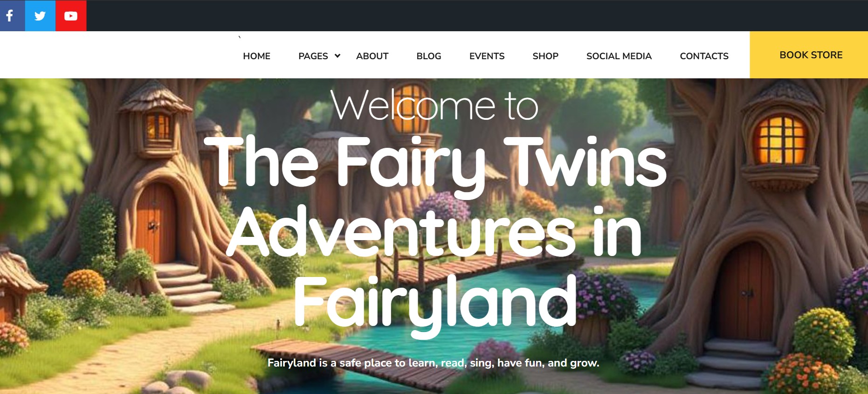Click the large 'Fairyland' heading word
The image size is (868, 394).
coord(435,303)
